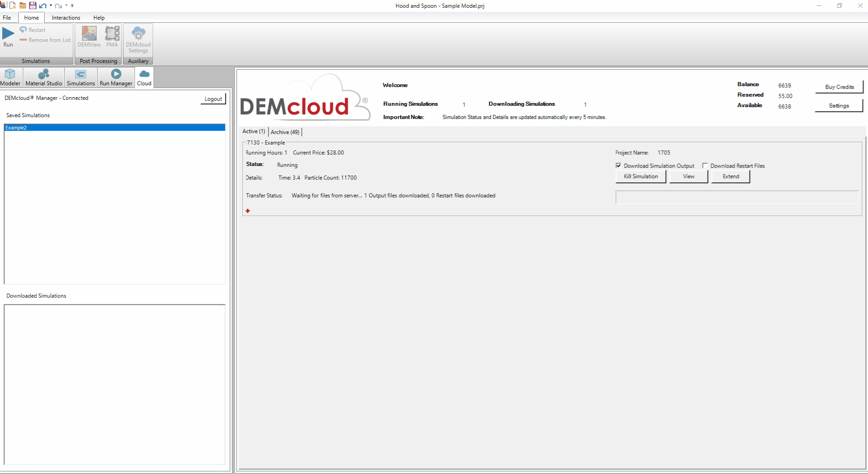868x474 pixels.
Task: Undo the last action
Action: [x=43, y=5]
